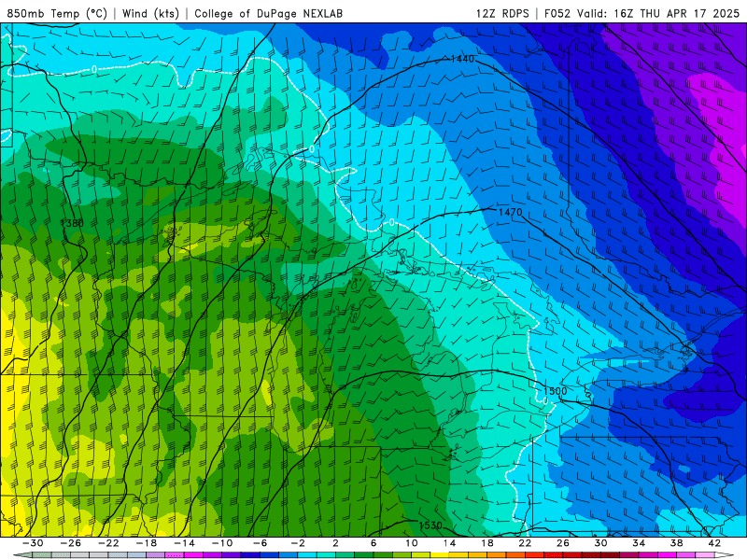This screenshot has width=747, height=560.
Task: Click the 14 value on the temperature scale
Action: (449, 543)
